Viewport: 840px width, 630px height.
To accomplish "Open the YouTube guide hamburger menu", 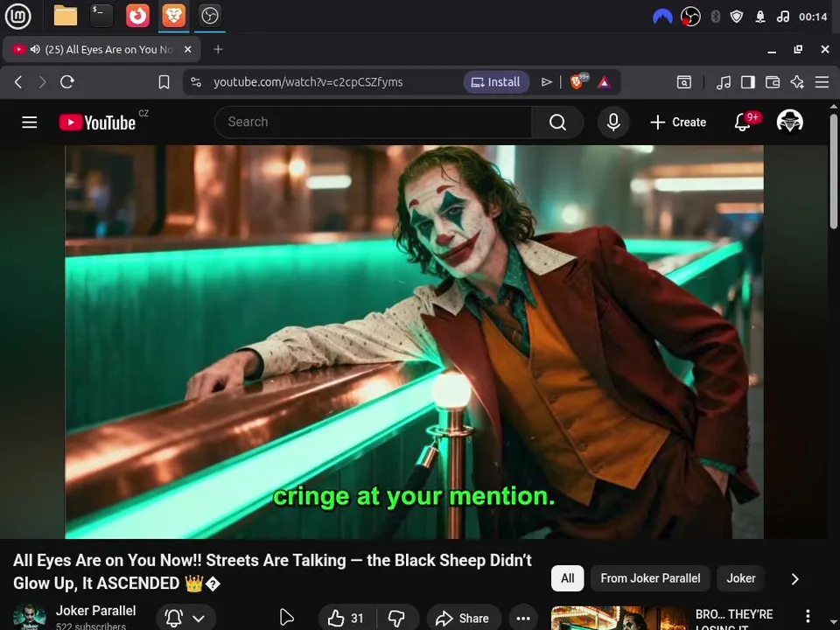I will (30, 122).
